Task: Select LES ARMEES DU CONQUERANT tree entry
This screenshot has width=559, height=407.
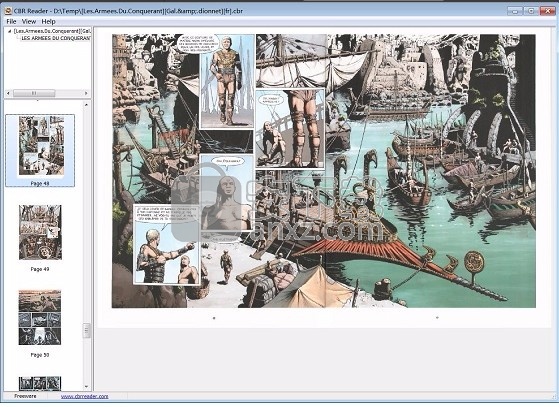Action: [x=56, y=38]
